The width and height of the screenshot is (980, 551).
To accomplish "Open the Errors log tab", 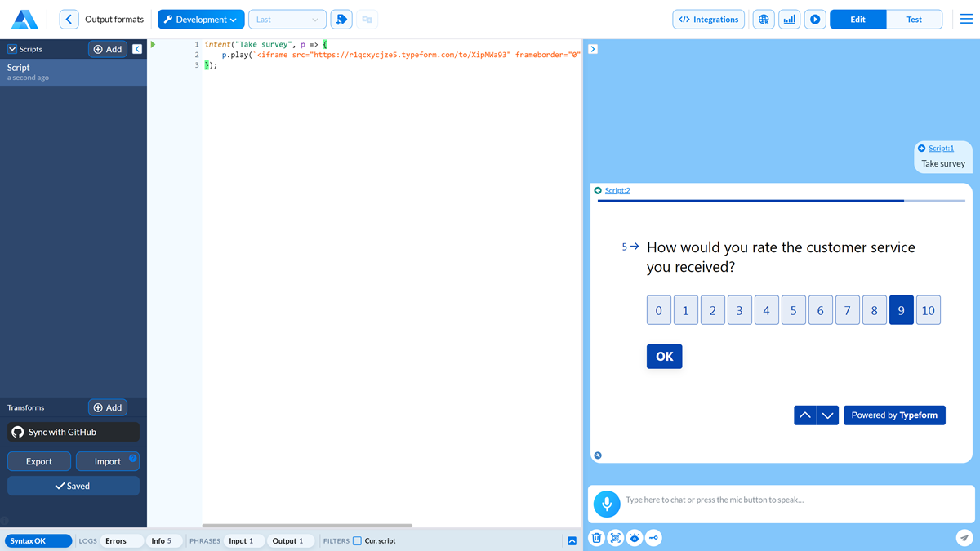I will (x=121, y=540).
